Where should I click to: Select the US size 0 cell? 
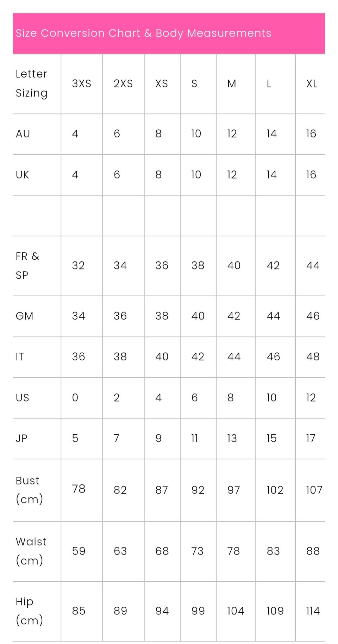point(75,398)
